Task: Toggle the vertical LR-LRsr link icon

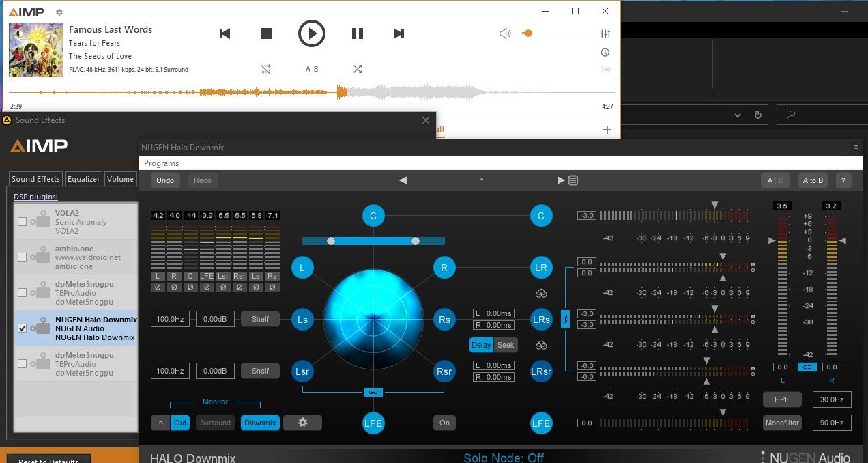Action: (x=565, y=318)
